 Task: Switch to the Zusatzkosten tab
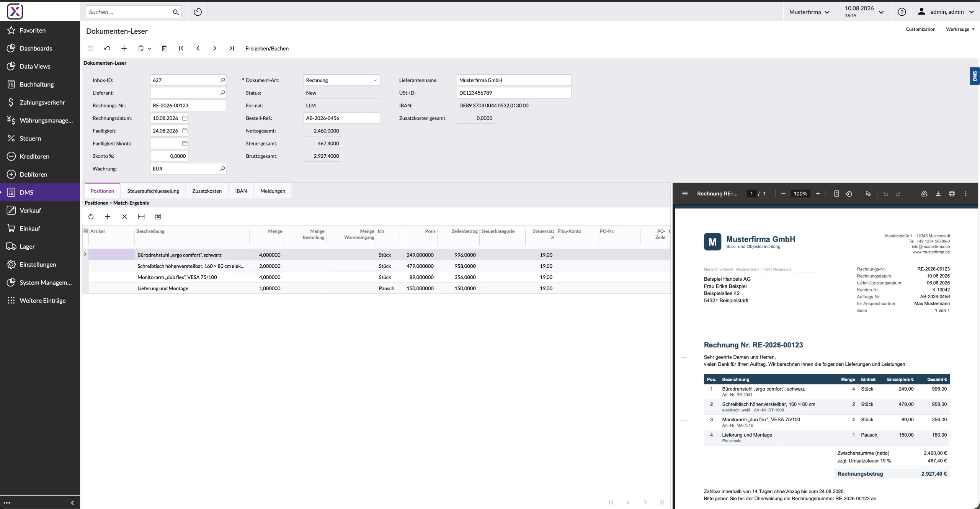point(207,191)
